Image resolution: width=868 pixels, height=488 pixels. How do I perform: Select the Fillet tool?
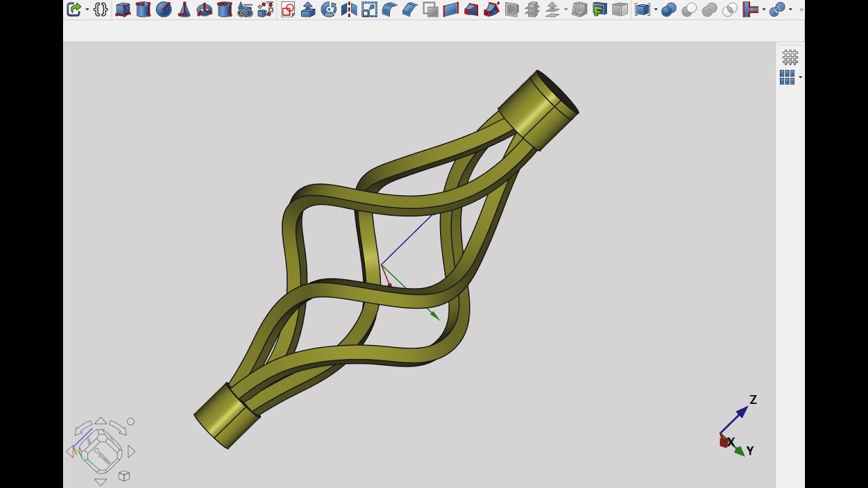389,9
